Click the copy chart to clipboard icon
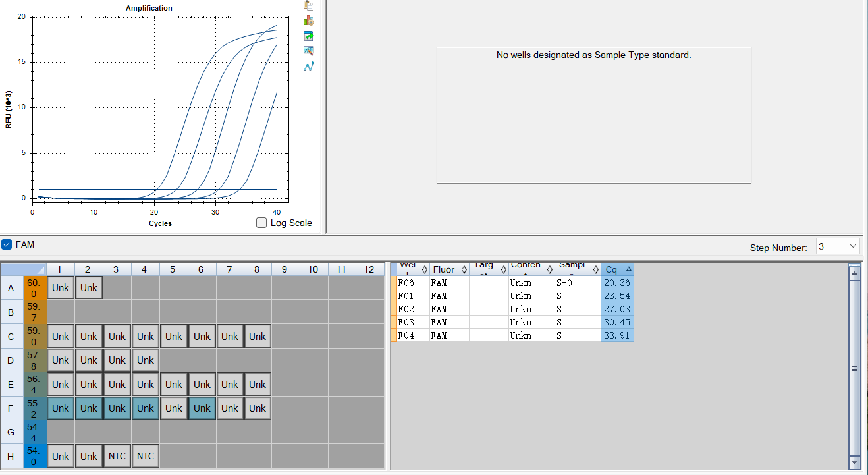The width and height of the screenshot is (868, 475). (308, 5)
